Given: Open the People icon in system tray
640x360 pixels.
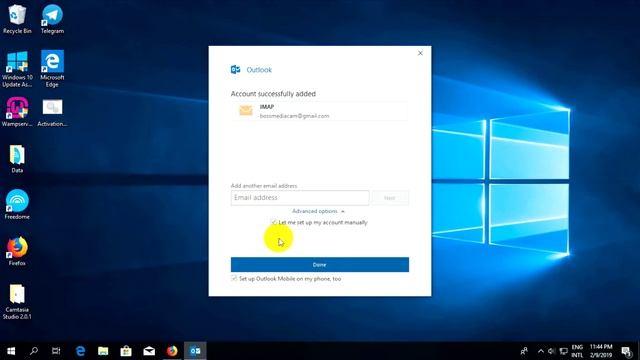Looking at the screenshot, I should pyautogui.click(x=524, y=351).
